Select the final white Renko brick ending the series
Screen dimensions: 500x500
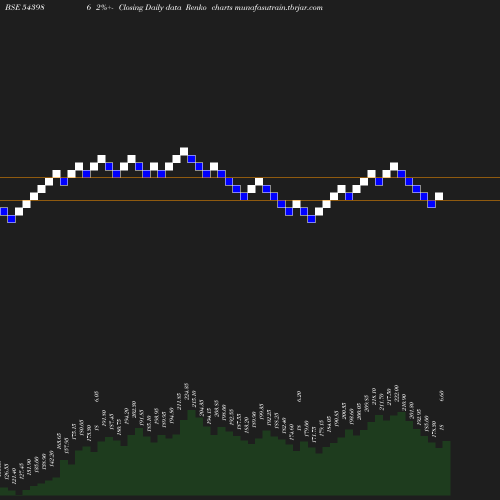[439, 196]
